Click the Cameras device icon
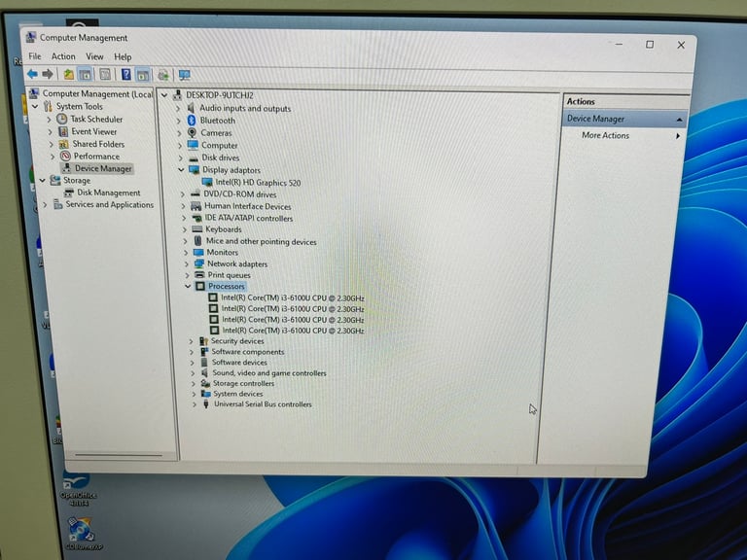The width and height of the screenshot is (747, 560). click(192, 133)
